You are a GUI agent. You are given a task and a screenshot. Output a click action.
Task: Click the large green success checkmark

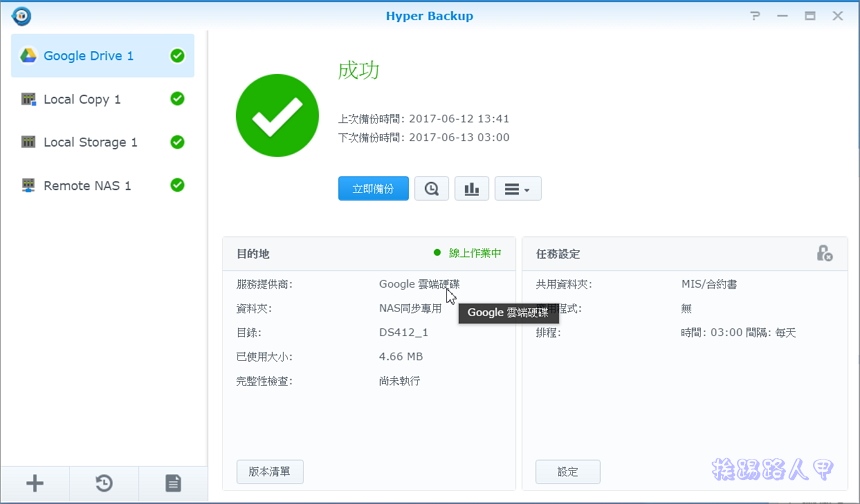[277, 115]
